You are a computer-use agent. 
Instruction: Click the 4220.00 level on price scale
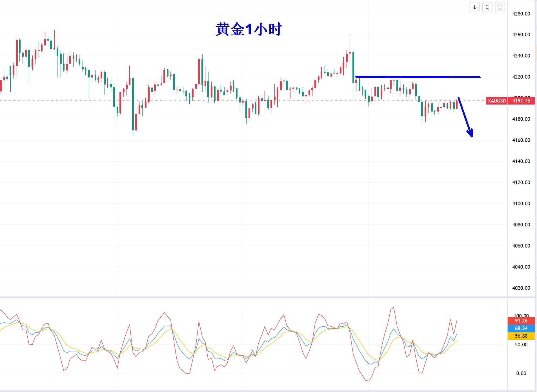(521, 77)
